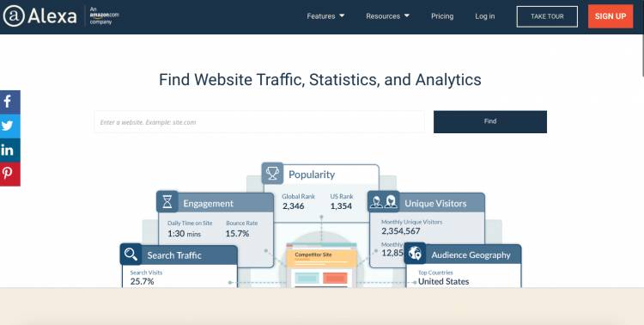The image size is (644, 325).
Task: Click Monthly Unique Visitors value 2,354,567
Action: point(400,231)
